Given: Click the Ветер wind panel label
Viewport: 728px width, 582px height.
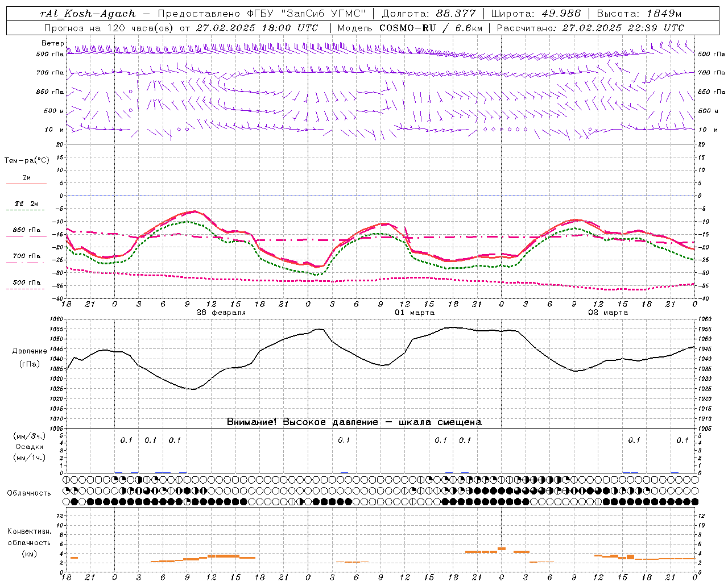Looking at the screenshot, I should point(52,43).
